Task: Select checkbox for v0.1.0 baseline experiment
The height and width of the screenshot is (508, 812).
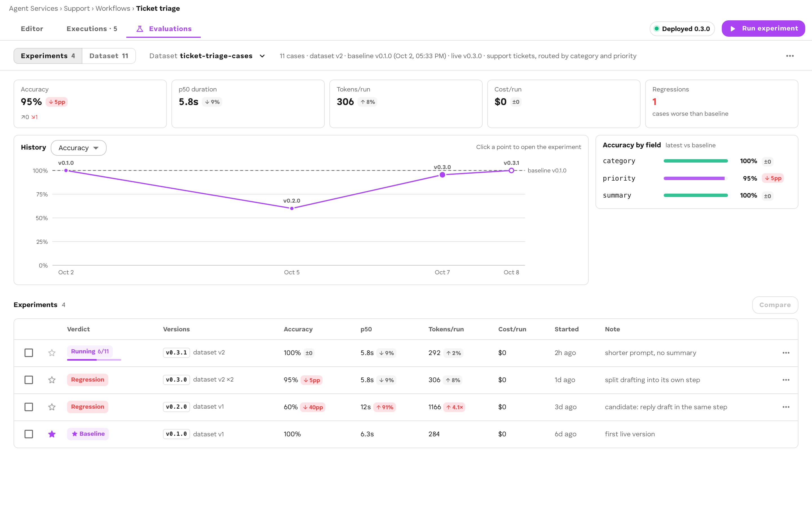Action: click(x=29, y=434)
